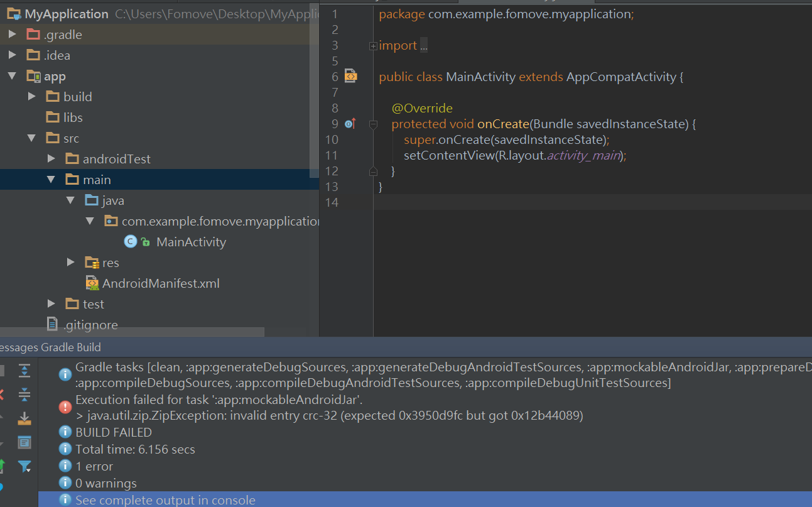Click the src folder icon
Viewport: 812px width, 507px height.
coord(53,138)
